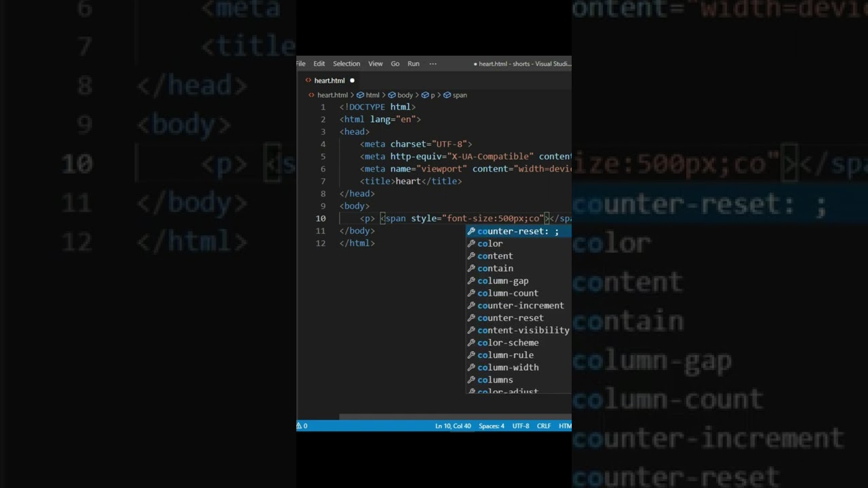Change indentation via 'Spaces: 4'
The image size is (868, 488).
(x=492, y=426)
